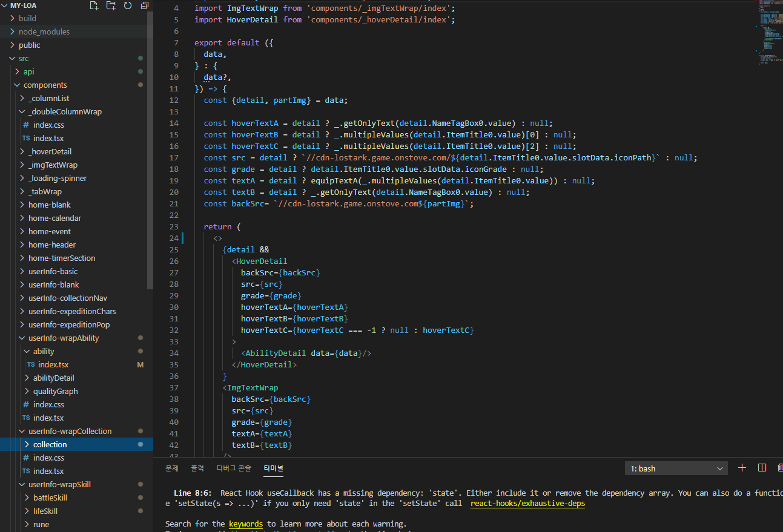This screenshot has height=532, width=783.
Task: Open index.css under userInfo-wrapAbility
Action: pos(75,404)
